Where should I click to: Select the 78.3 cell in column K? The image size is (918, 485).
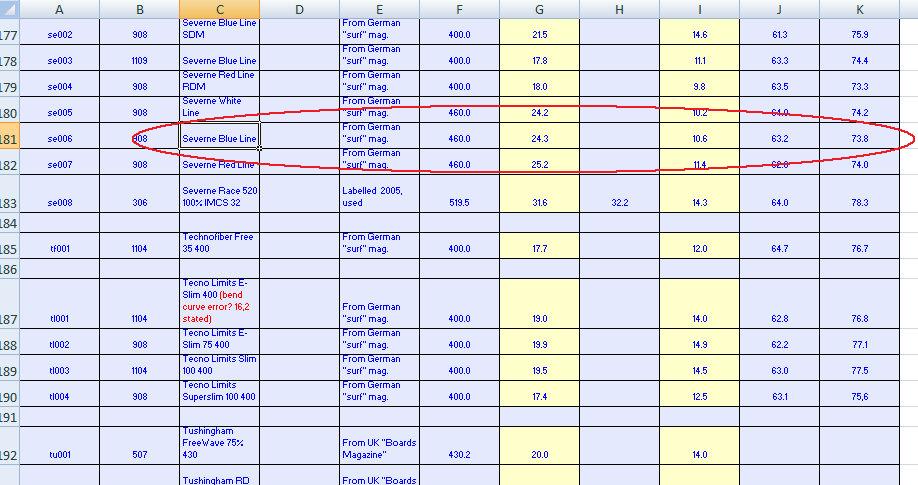859,203
